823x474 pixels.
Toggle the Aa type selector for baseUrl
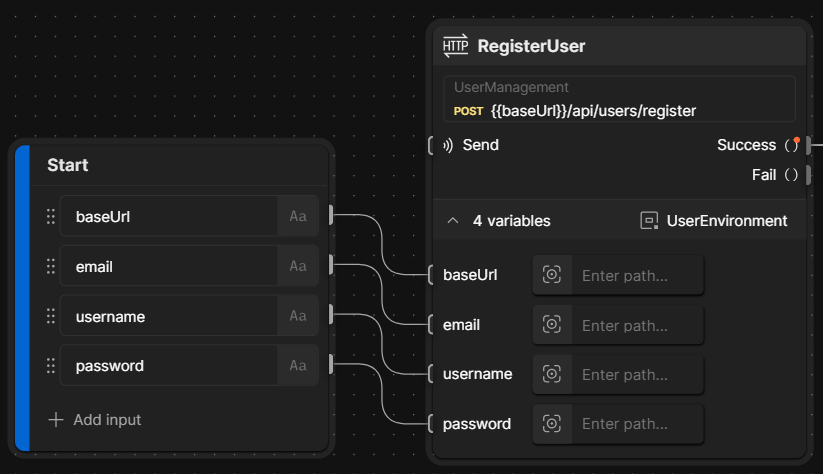tap(298, 216)
